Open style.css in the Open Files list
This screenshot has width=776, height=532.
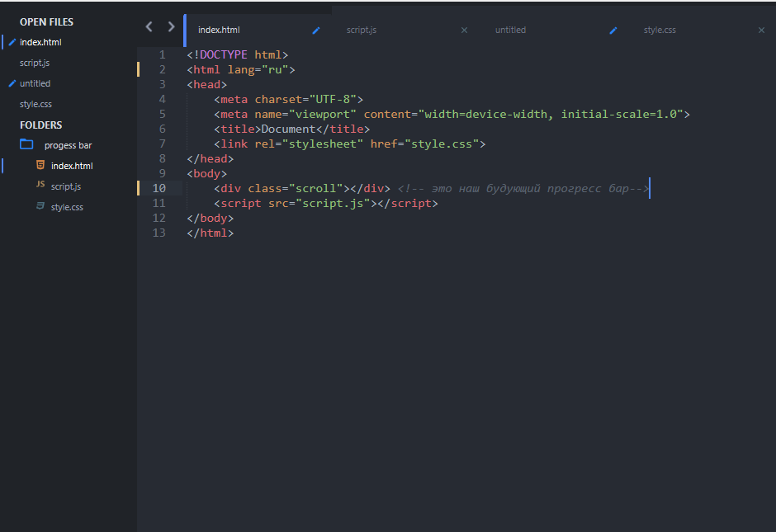35,104
